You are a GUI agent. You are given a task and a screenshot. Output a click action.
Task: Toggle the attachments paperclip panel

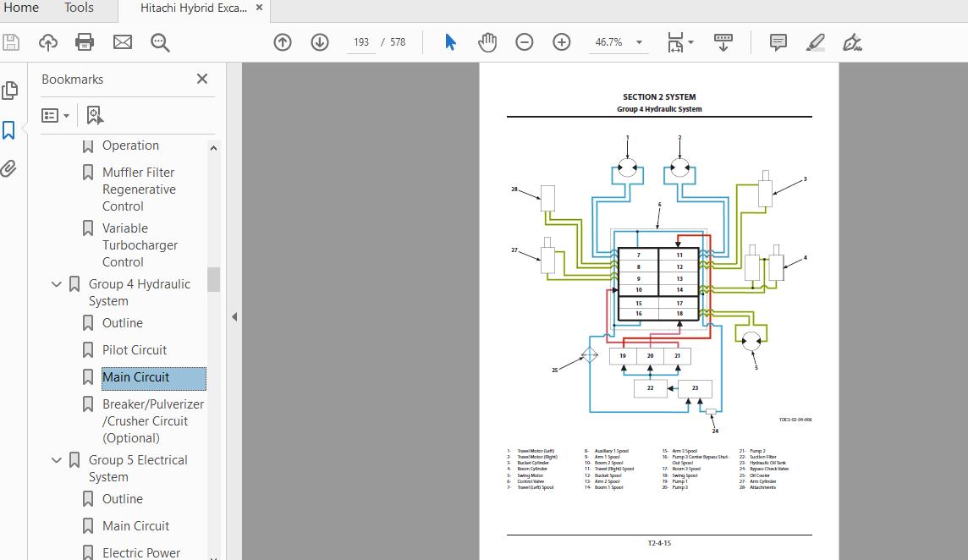pos(9,168)
